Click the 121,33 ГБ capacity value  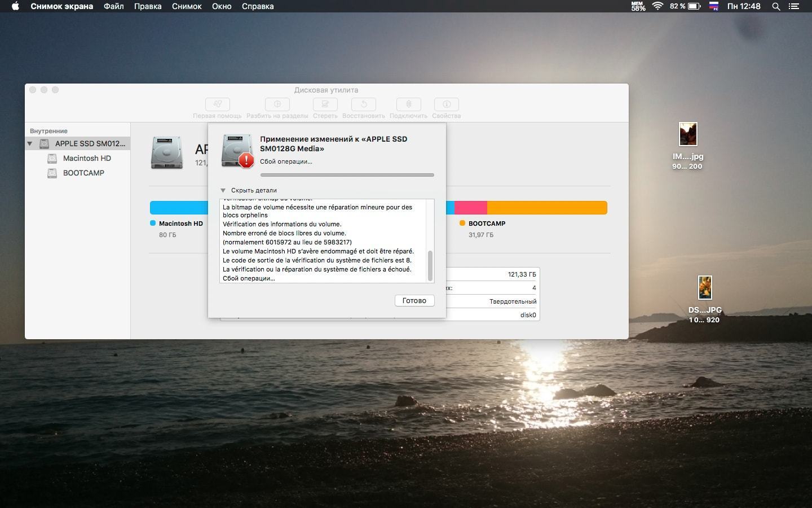522,274
